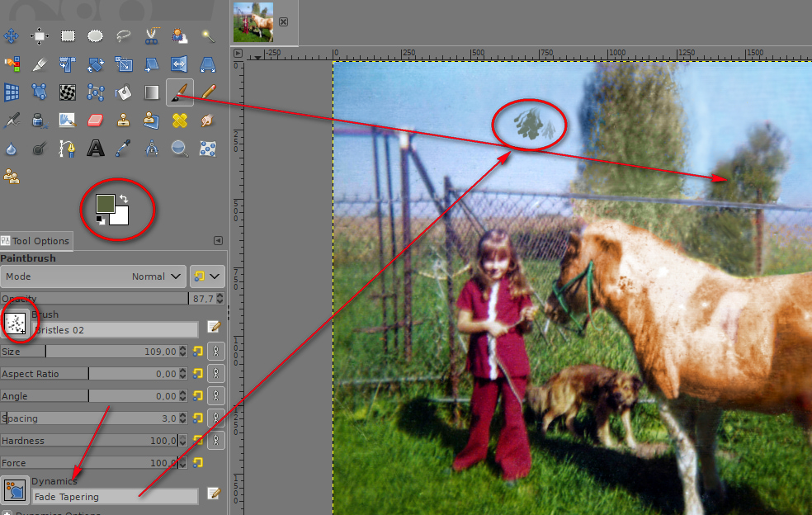Image resolution: width=812 pixels, height=515 pixels.
Task: Click the Size value stepper arrows
Action: click(x=182, y=352)
